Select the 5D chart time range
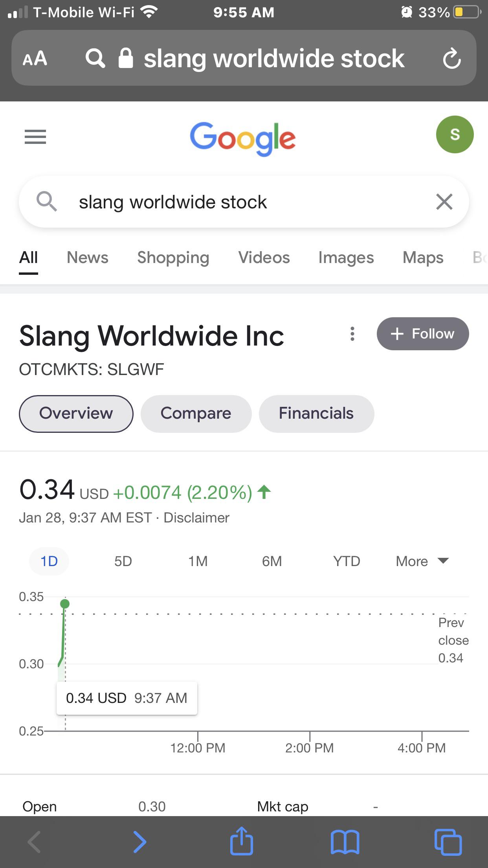The width and height of the screenshot is (488, 868). point(122,561)
